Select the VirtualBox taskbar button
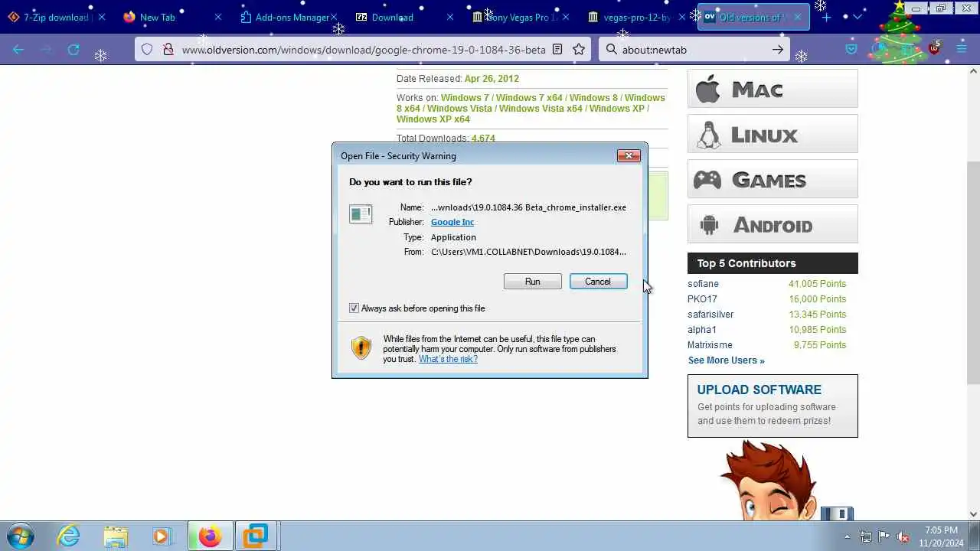980x551 pixels. [x=256, y=536]
